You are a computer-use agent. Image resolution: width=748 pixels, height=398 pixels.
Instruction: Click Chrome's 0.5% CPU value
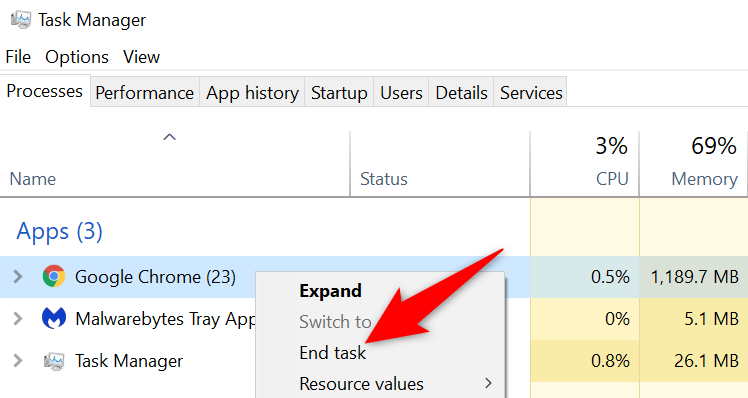pyautogui.click(x=610, y=277)
